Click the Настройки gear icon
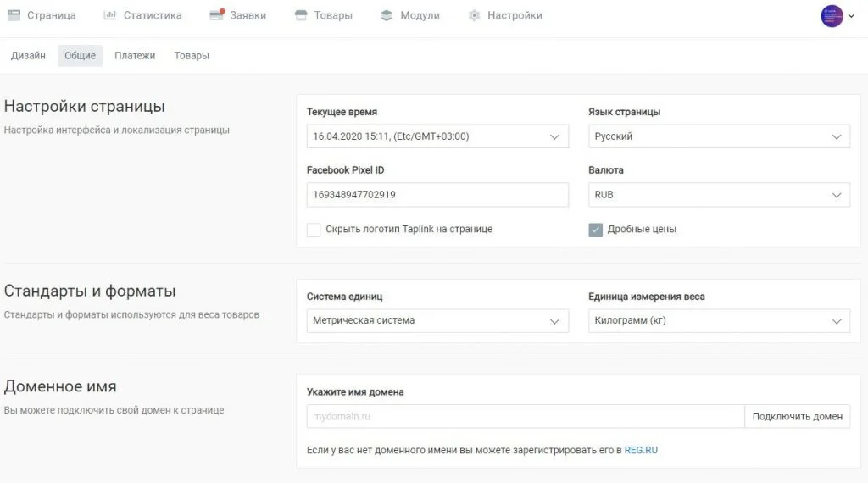 click(x=474, y=15)
